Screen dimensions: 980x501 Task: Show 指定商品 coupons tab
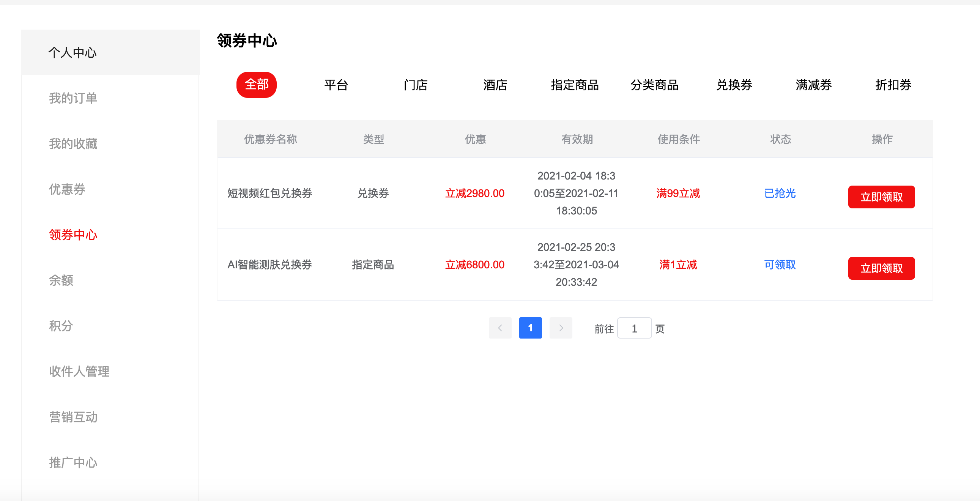575,85
